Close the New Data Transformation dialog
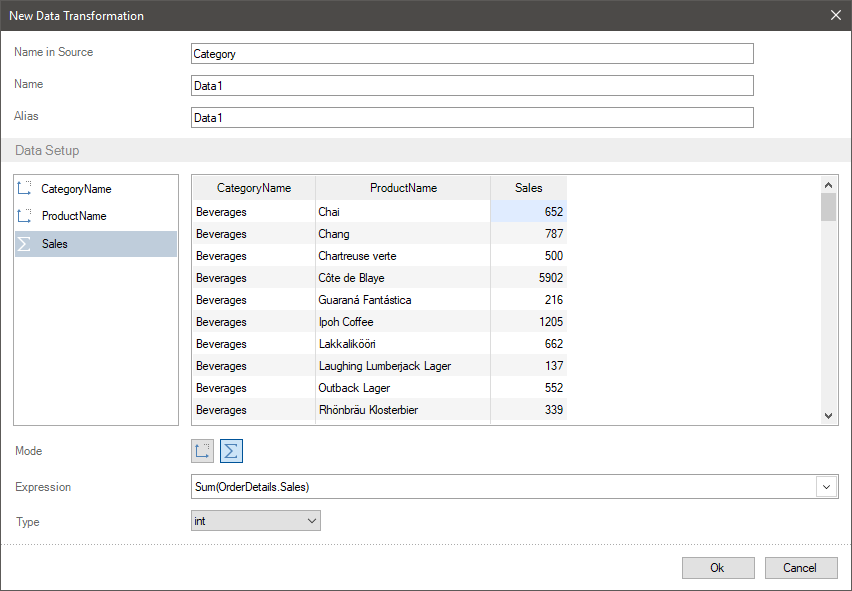Screen dimensions: 852x591 coord(836,15)
